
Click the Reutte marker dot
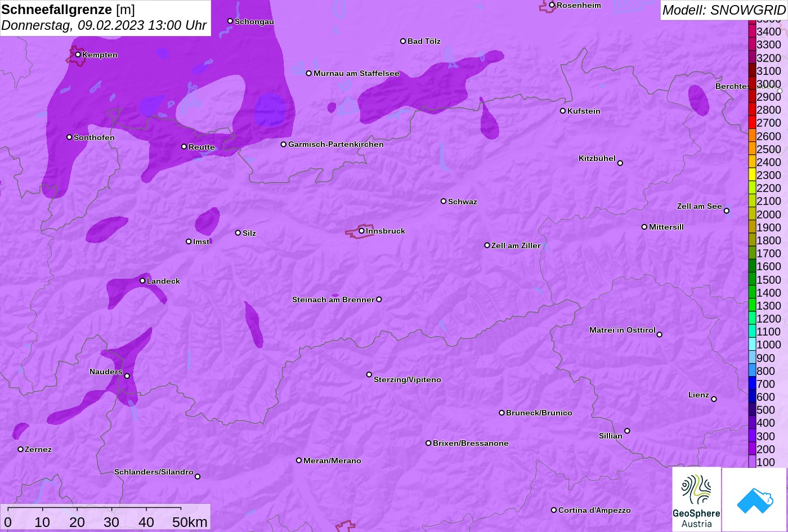[184, 146]
